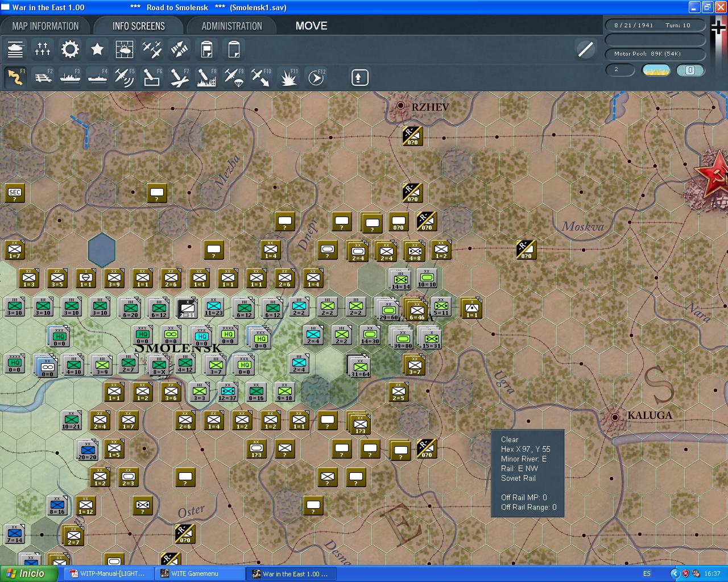Click War in the East taskbar button
Viewport: 728px width, 582px height.
tap(292, 573)
